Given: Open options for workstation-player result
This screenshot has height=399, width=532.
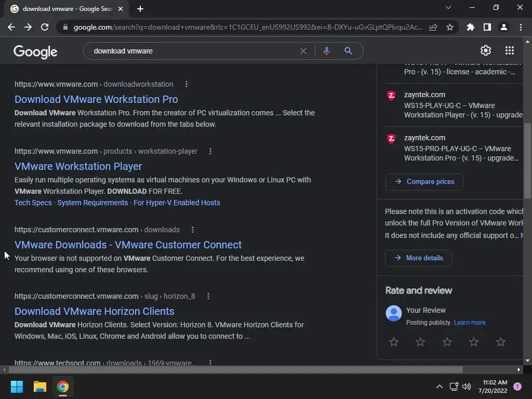Looking at the screenshot, I should tap(210, 151).
